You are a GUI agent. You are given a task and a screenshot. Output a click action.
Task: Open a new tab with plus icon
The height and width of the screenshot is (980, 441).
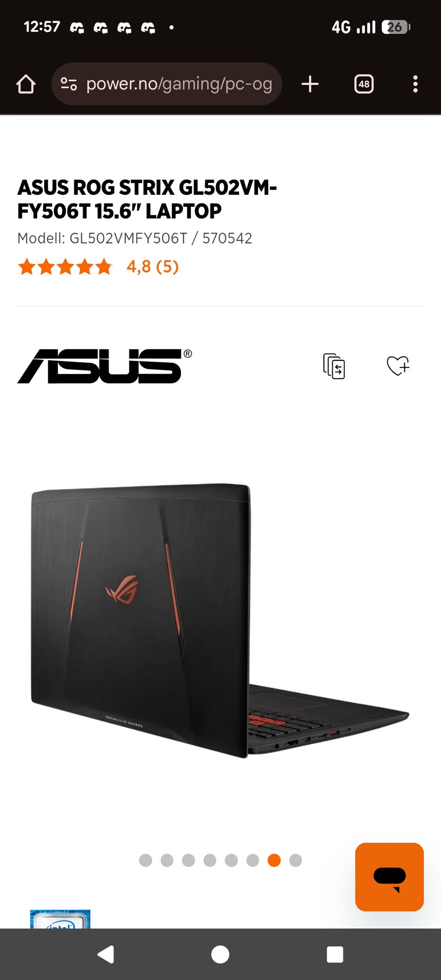click(x=310, y=84)
